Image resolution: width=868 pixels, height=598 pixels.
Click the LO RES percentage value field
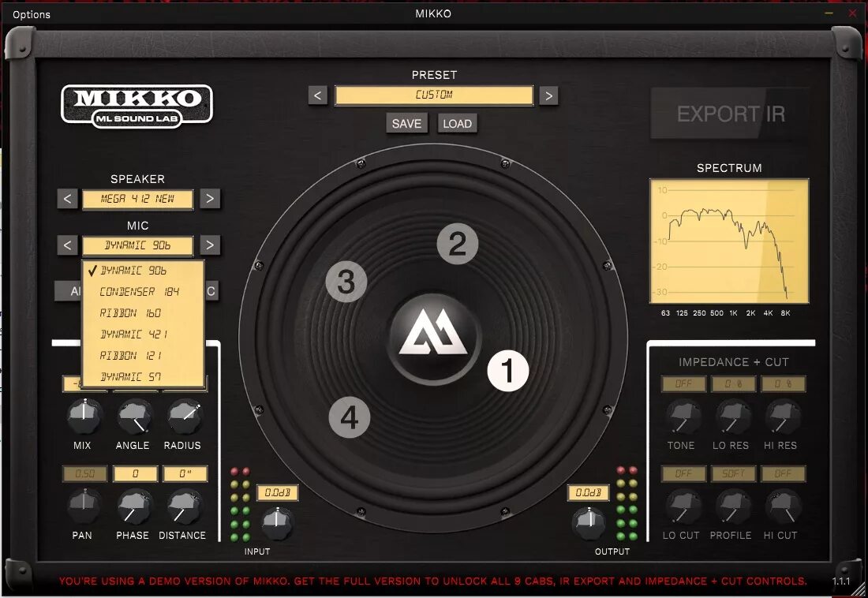tap(734, 383)
